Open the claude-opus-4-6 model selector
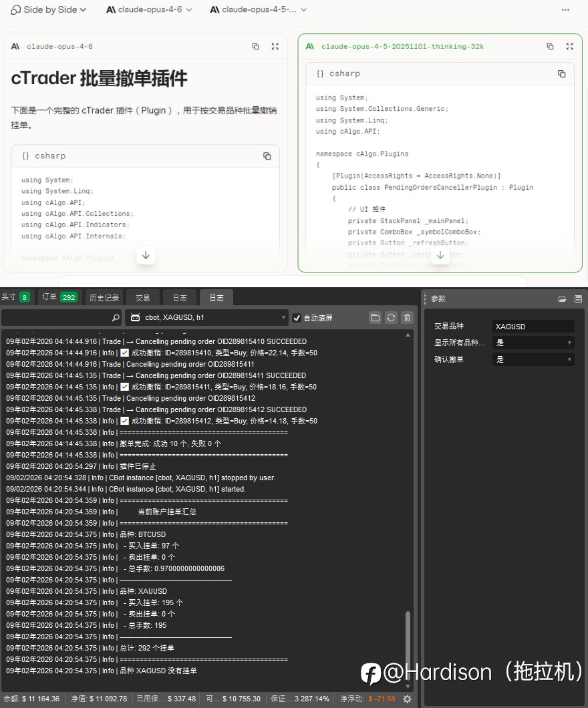This screenshot has height=708, width=588. coord(149,9)
